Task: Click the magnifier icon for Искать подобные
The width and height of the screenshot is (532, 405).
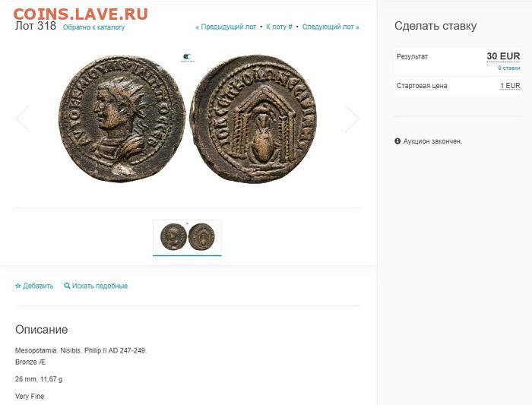Action: tap(67, 286)
